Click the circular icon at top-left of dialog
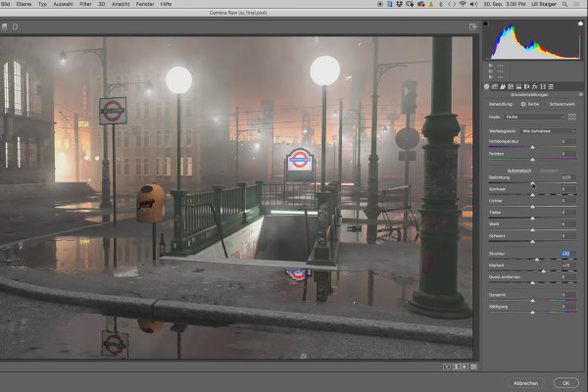Viewport: 588px width, 392px height. point(15,27)
